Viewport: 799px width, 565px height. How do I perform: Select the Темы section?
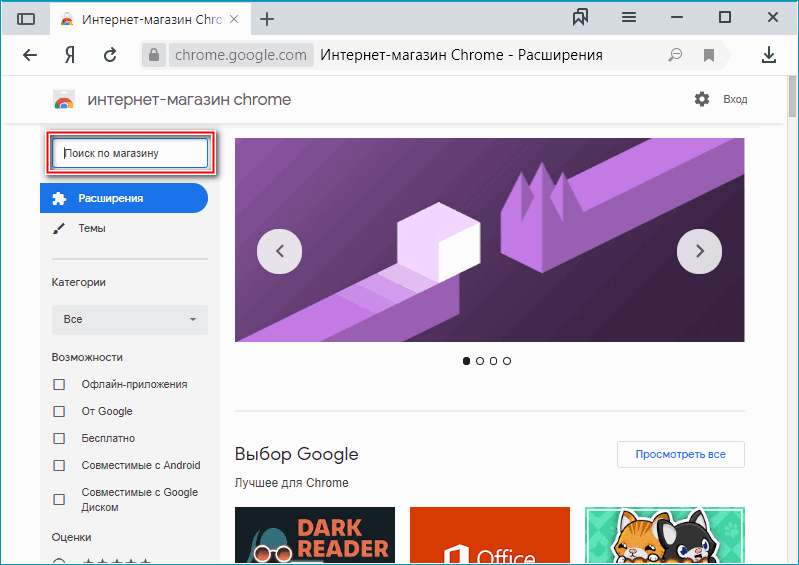[92, 228]
